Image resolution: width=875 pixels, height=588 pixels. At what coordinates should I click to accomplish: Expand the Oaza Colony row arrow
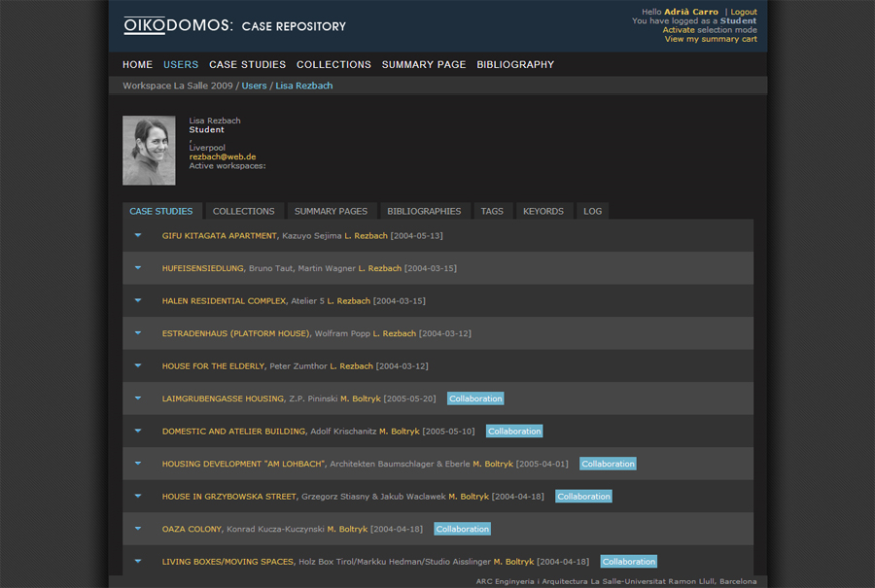pyautogui.click(x=138, y=529)
